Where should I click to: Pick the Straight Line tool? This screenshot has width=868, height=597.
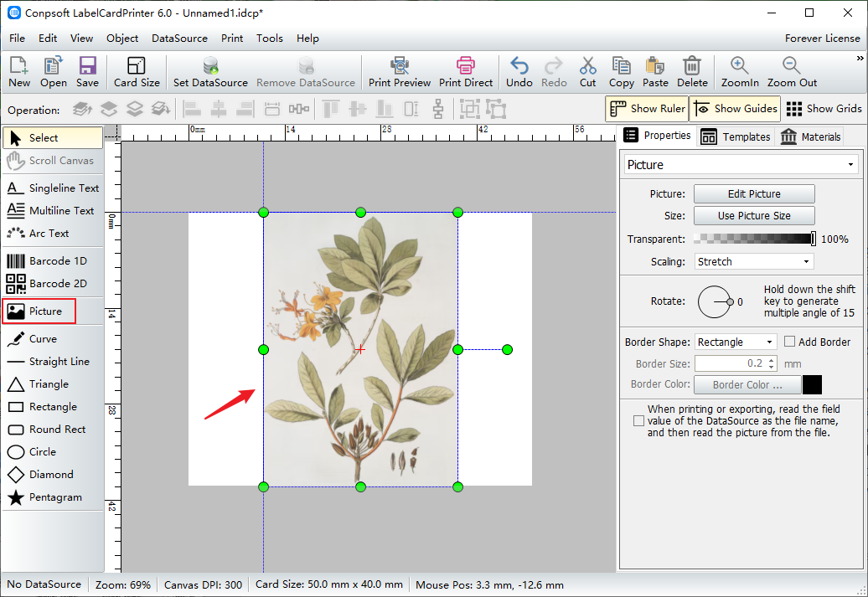click(53, 362)
